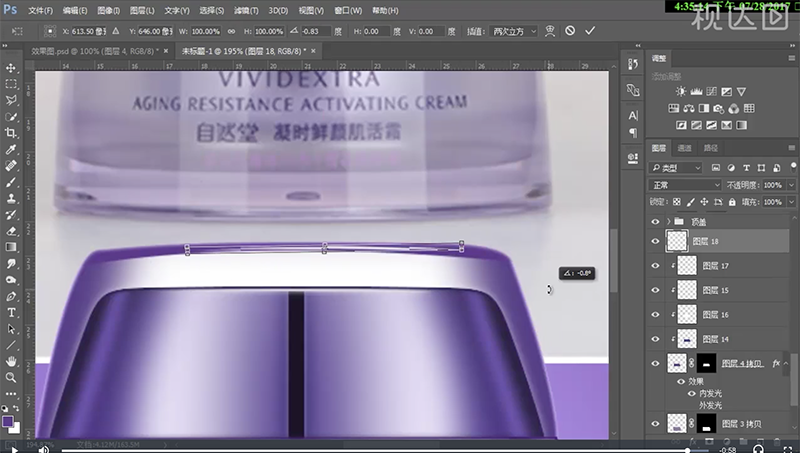Screen dimensions: 800x453
Task: Switch to the 通道 channels tab
Action: coord(684,148)
